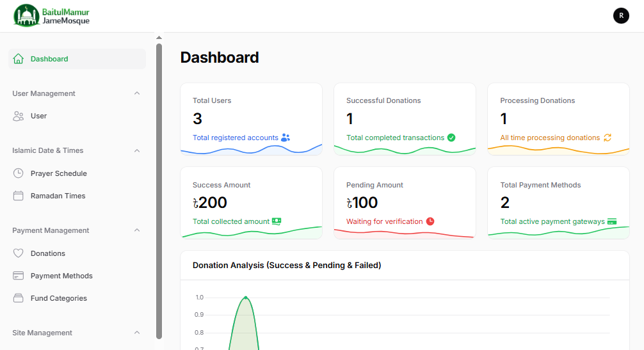Click the BaitulMamur JameMosque logo
The width and height of the screenshot is (644, 350).
point(52,16)
